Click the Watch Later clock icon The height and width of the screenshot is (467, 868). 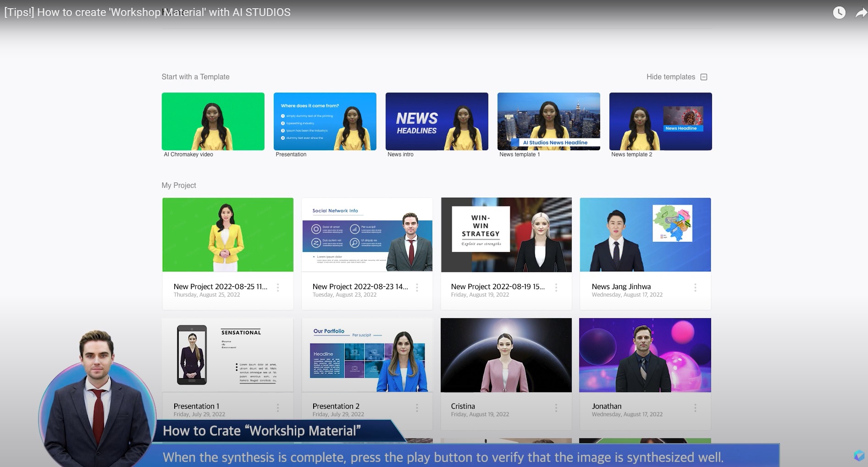(839, 12)
